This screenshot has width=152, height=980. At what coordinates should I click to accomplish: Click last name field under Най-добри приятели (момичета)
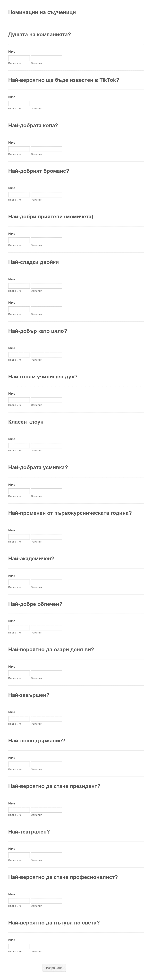[46, 240]
